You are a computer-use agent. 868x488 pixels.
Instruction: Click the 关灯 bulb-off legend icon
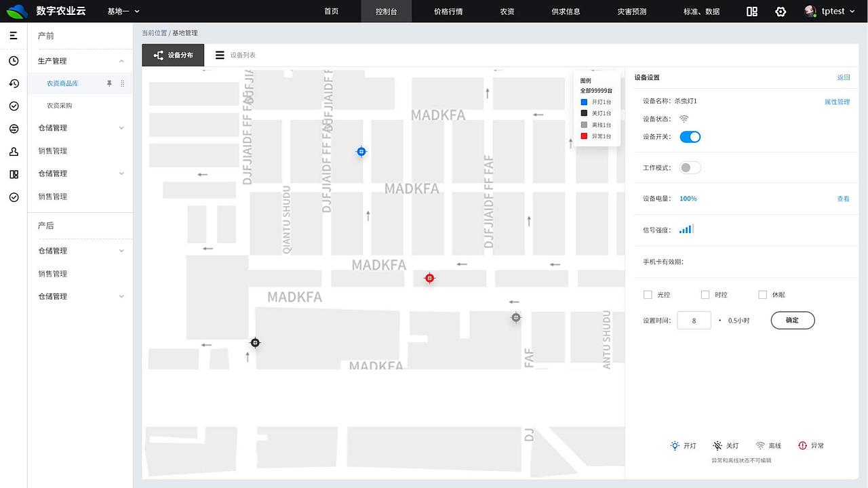click(x=717, y=445)
